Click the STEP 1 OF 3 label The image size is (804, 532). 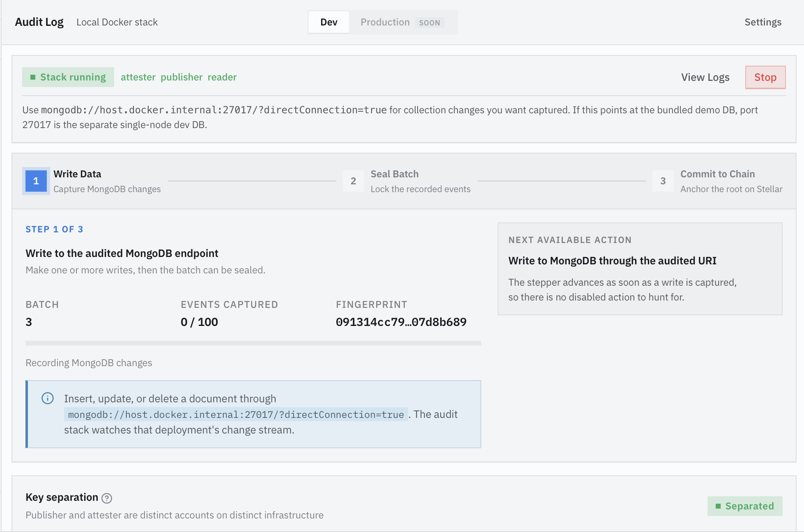54,229
